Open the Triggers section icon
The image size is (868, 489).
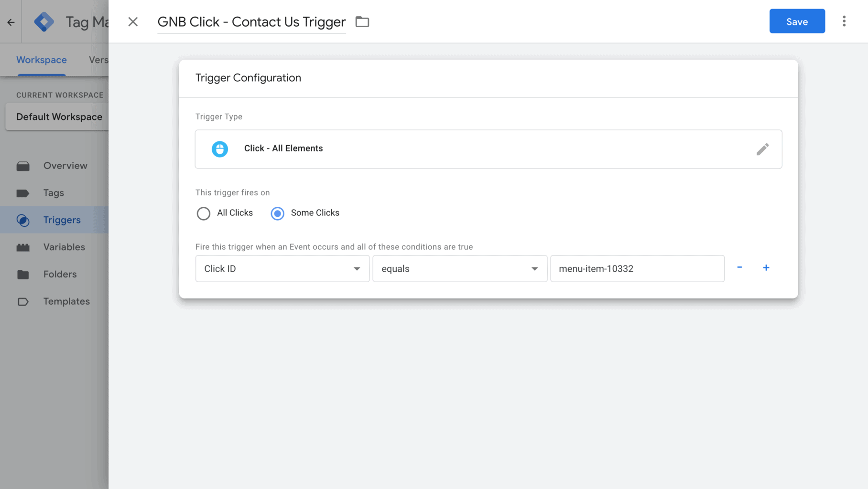pyautogui.click(x=23, y=220)
